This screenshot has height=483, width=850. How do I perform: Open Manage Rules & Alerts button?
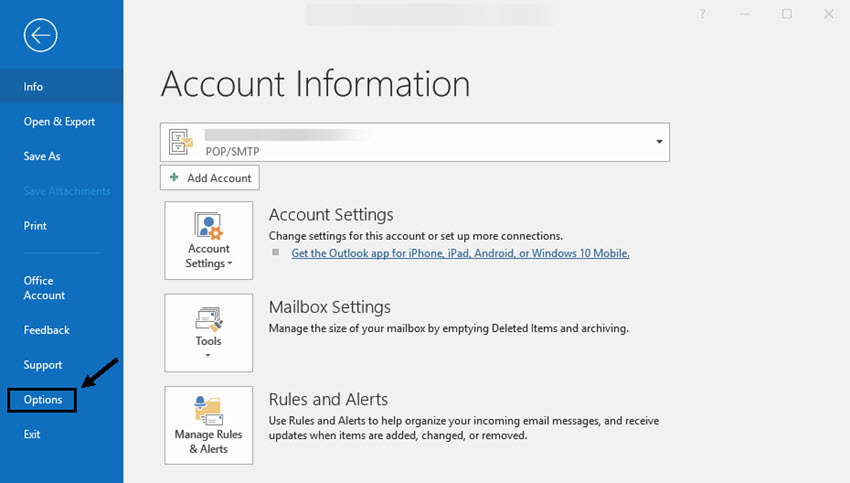[209, 425]
